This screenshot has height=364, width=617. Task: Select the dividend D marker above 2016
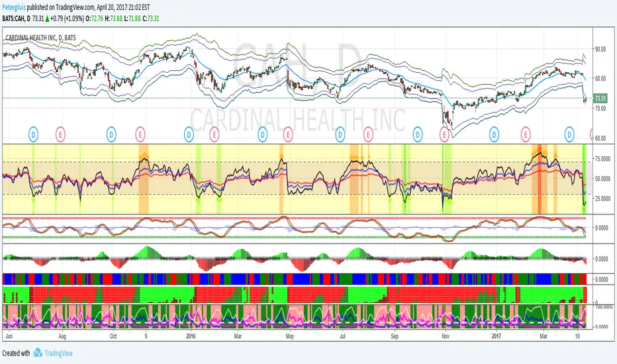pos(189,134)
